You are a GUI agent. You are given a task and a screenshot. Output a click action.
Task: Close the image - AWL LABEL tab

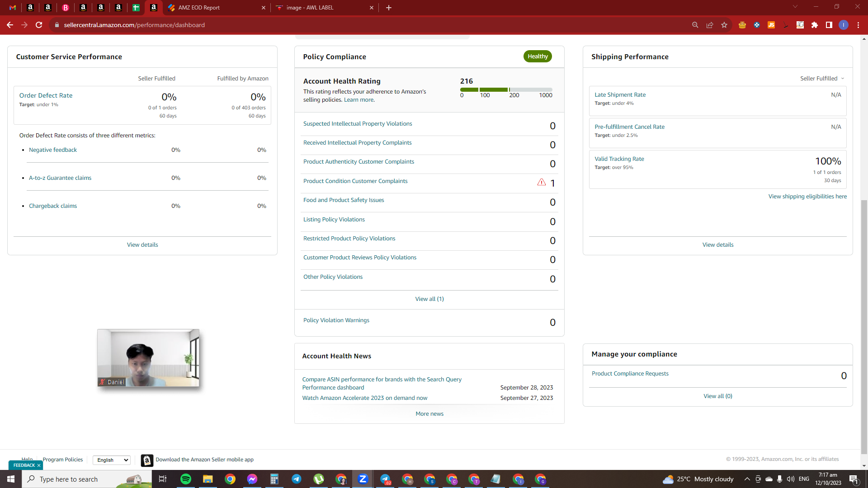[372, 8]
